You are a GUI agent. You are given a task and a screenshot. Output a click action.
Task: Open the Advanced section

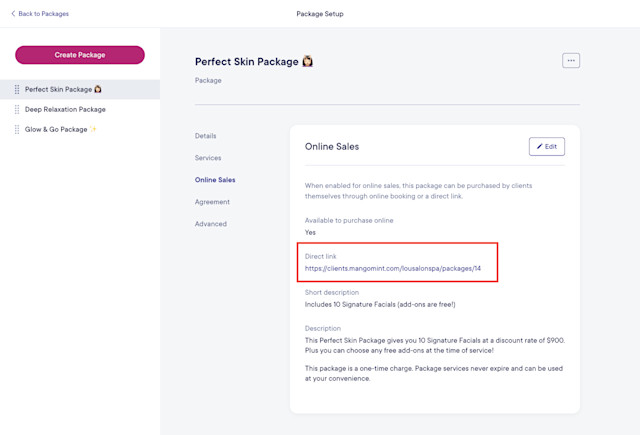pyautogui.click(x=211, y=224)
